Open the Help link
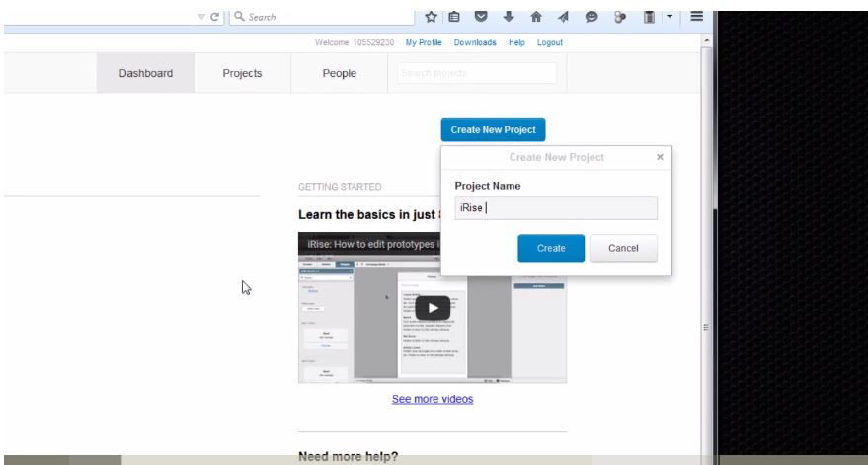Viewport: 868px width, 465px height. point(516,42)
